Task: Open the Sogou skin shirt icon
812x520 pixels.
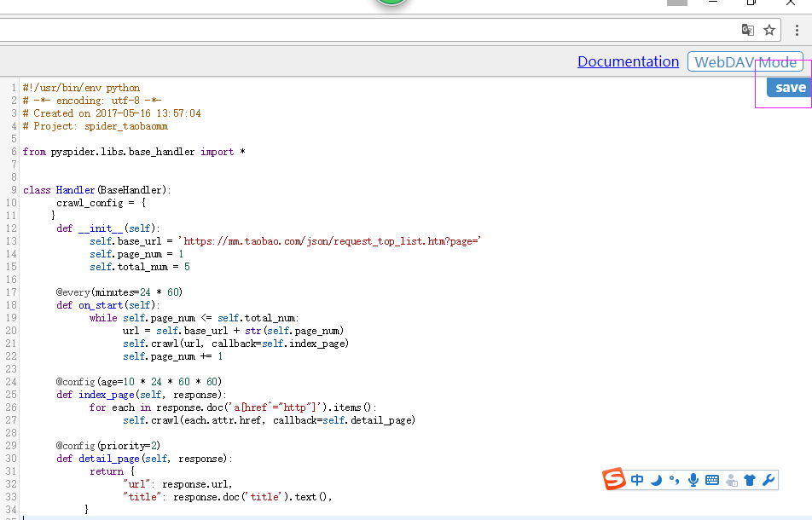Action: (x=750, y=480)
